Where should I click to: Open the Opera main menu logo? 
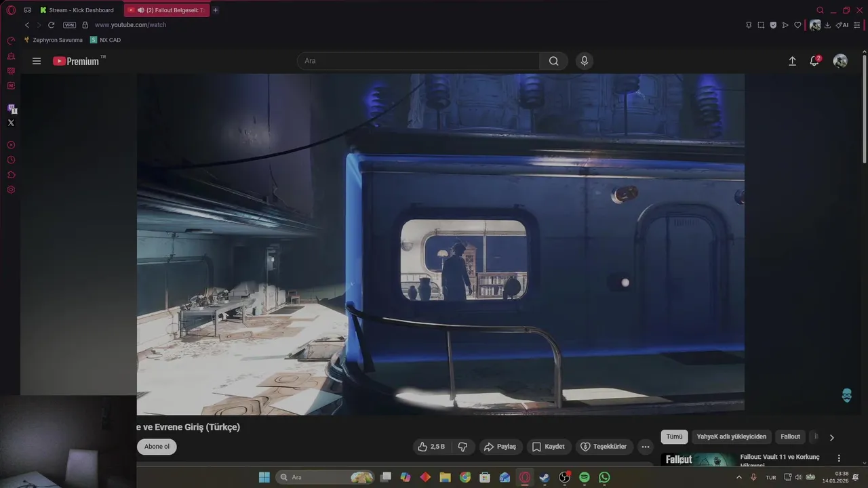(11, 10)
